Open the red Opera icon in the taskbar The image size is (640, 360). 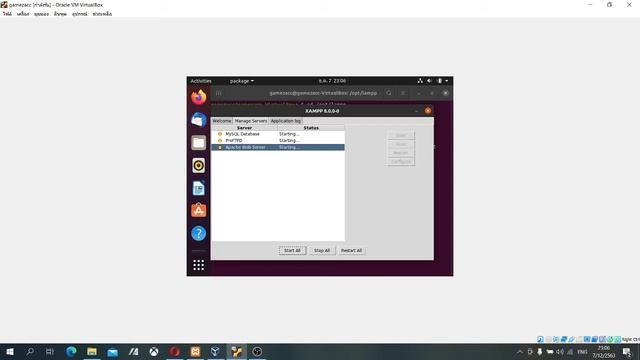click(x=175, y=351)
